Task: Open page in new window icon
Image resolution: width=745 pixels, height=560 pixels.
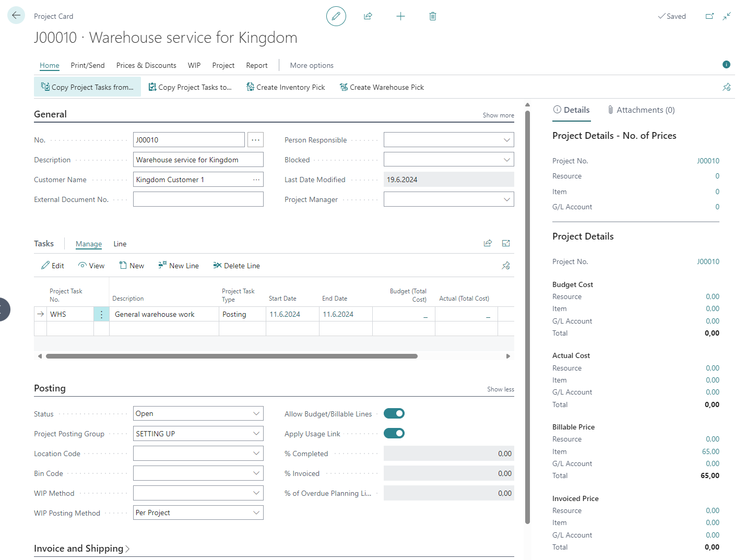Action: click(x=709, y=16)
